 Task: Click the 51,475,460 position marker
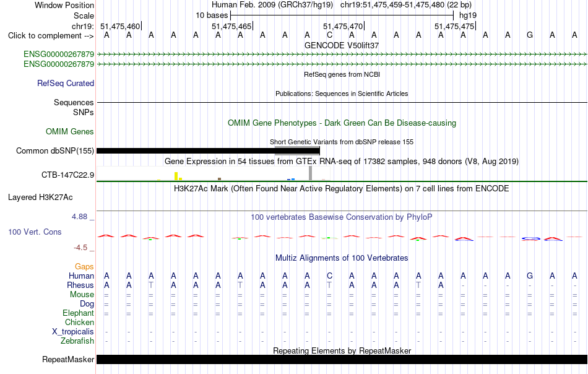pyautogui.click(x=120, y=26)
